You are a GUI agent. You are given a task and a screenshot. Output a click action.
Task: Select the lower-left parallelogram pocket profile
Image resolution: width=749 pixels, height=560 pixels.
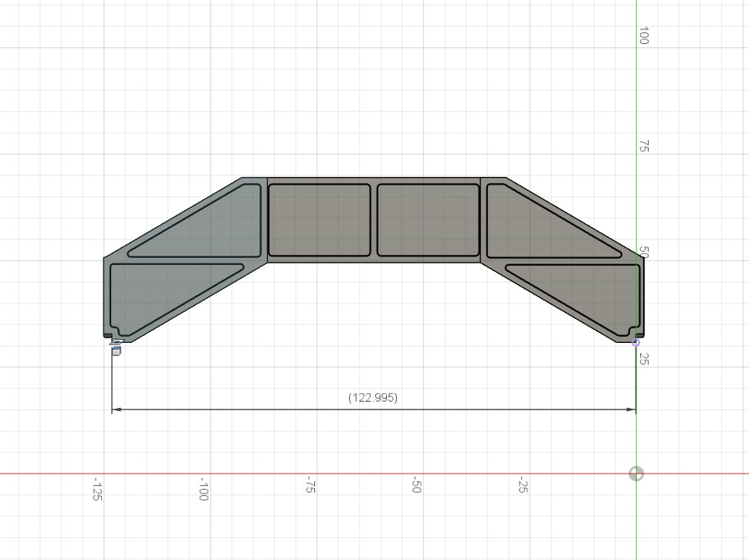[x=162, y=297]
